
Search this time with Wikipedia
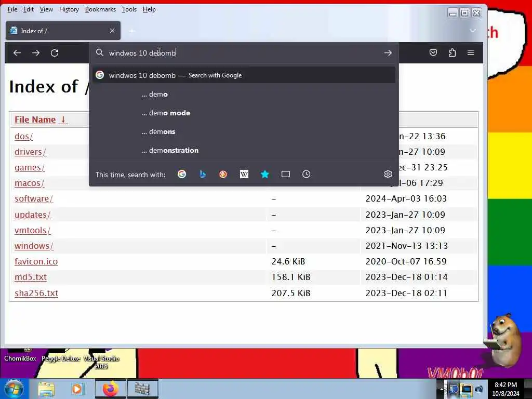[244, 174]
